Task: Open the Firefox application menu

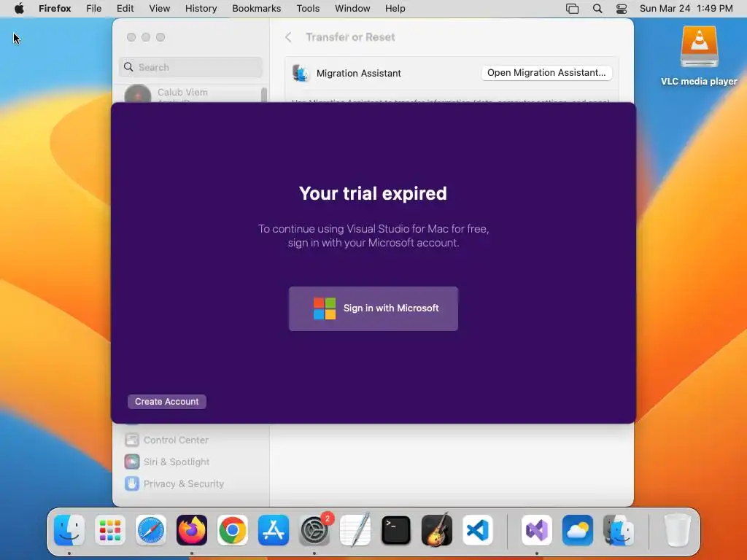Action: [x=55, y=9]
